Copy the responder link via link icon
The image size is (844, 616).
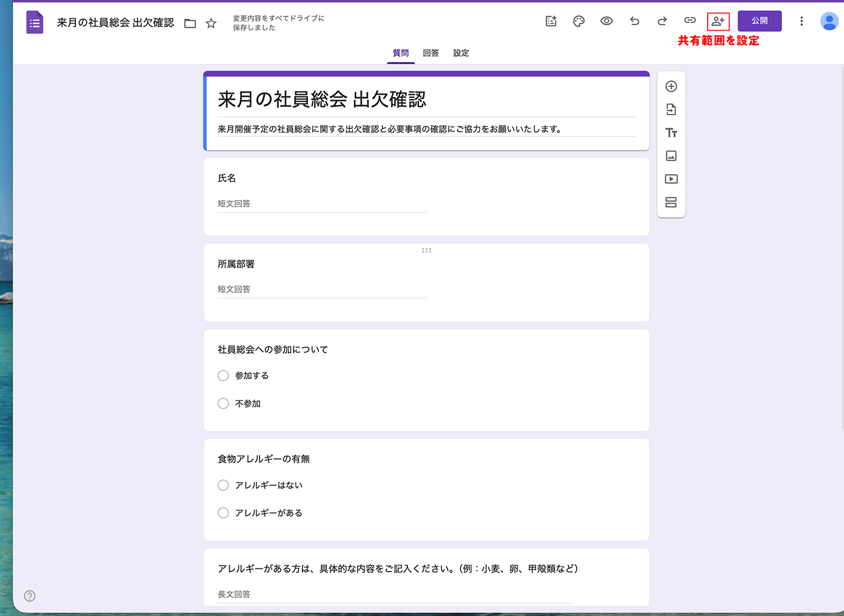(690, 21)
